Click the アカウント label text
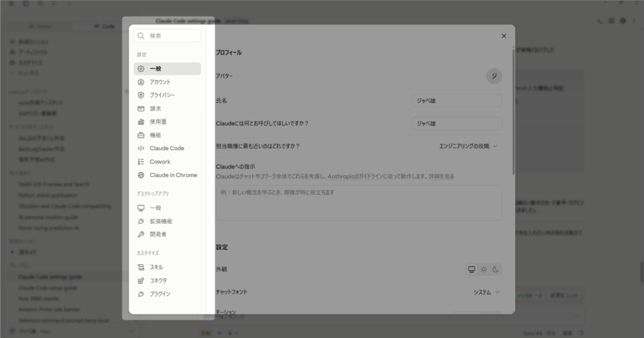644x338 pixels. (160, 82)
